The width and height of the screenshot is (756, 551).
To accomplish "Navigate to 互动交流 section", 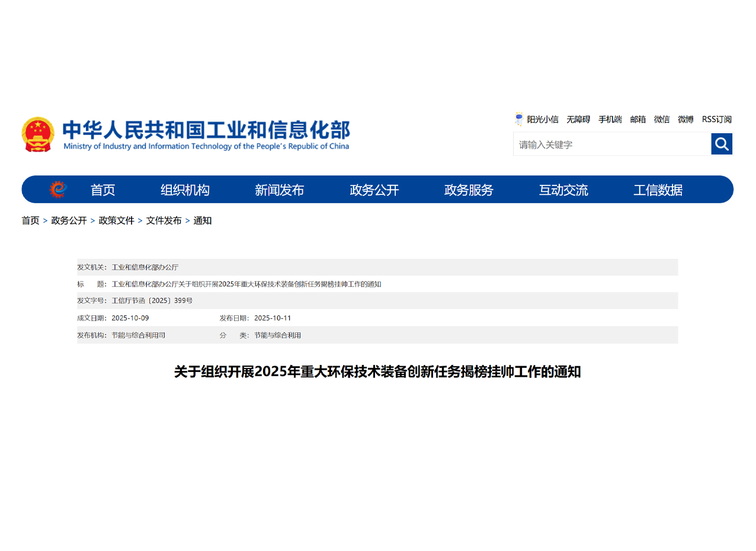I will pos(563,190).
